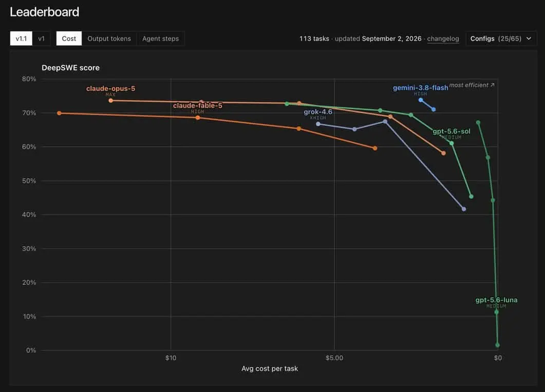Image resolution: width=545 pixels, height=392 pixels.
Task: Click the $0 x-axis tick label
Action: [x=498, y=358]
